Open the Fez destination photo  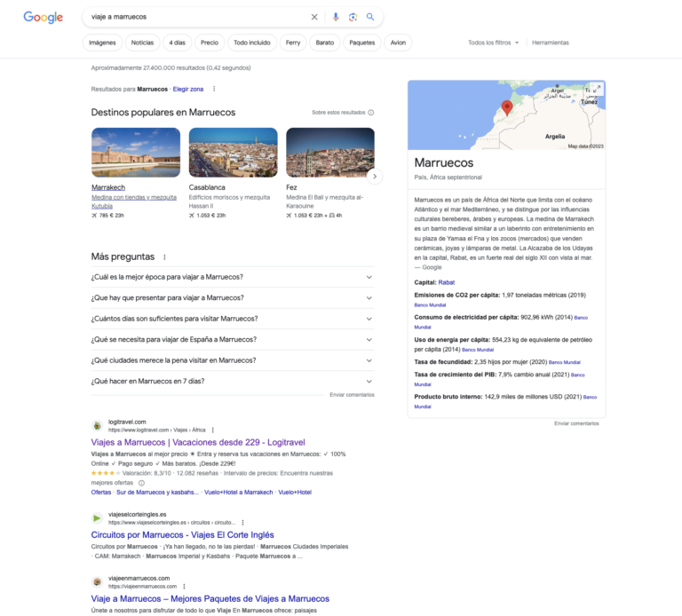pos(330,153)
